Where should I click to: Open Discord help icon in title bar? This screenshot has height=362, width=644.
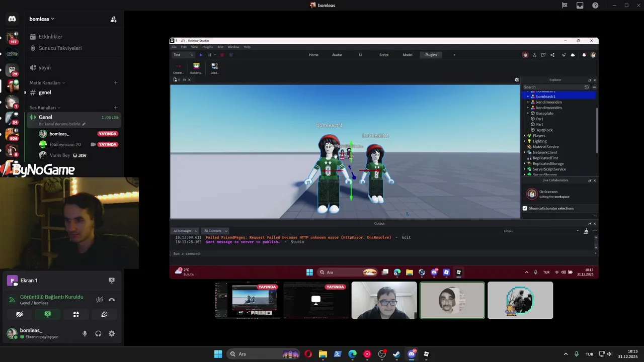595,5
